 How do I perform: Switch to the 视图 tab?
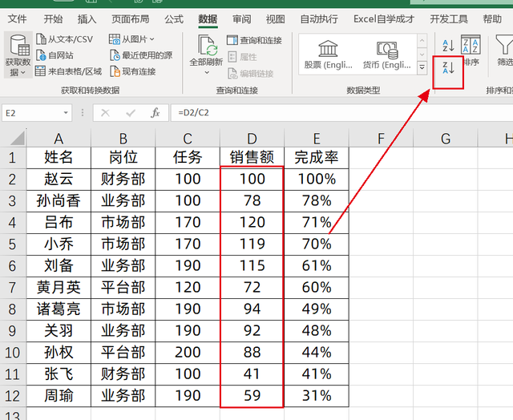275,19
